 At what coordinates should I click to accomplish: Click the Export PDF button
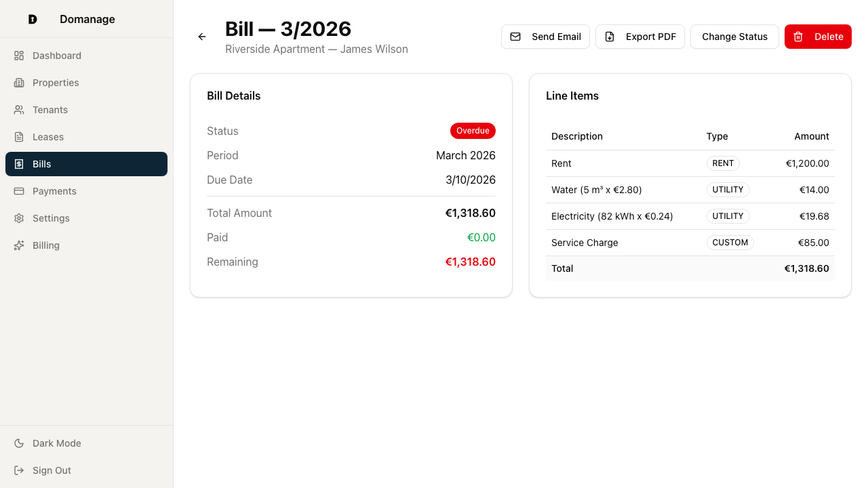coord(640,37)
